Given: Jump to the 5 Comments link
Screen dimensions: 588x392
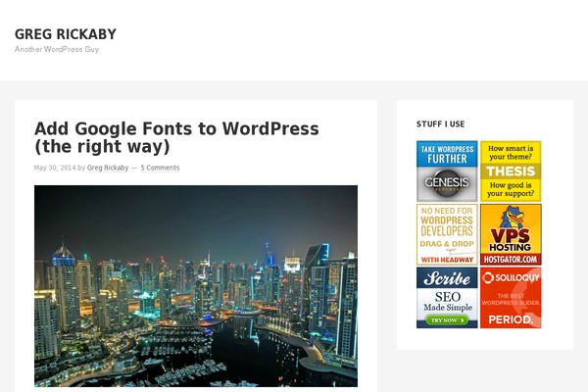Looking at the screenshot, I should point(160,168).
